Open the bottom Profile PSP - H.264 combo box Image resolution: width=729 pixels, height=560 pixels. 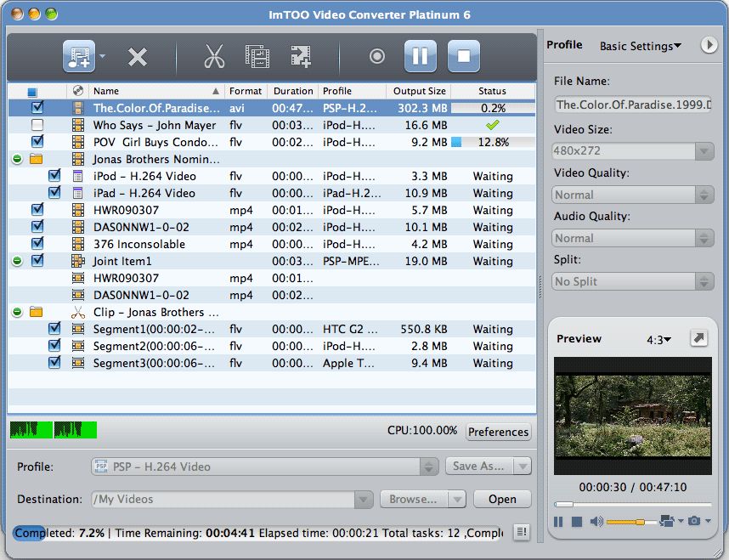pyautogui.click(x=265, y=466)
